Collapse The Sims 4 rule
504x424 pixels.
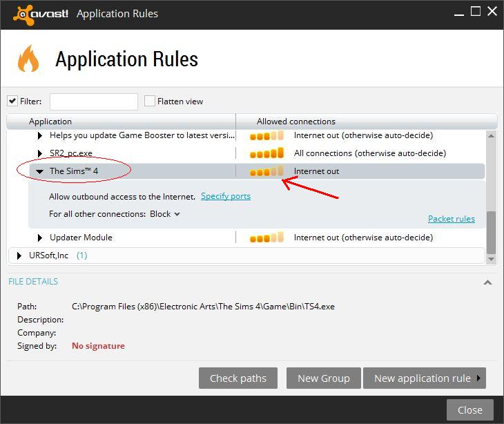pos(40,171)
